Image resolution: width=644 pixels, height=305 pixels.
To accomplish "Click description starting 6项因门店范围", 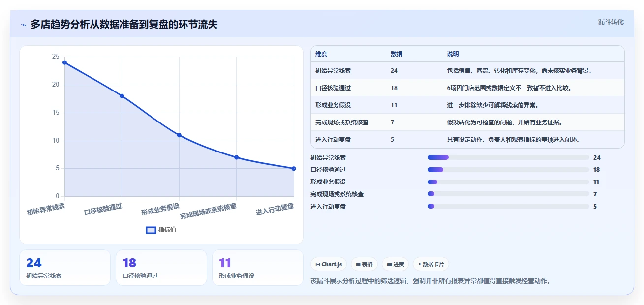I will point(509,88).
